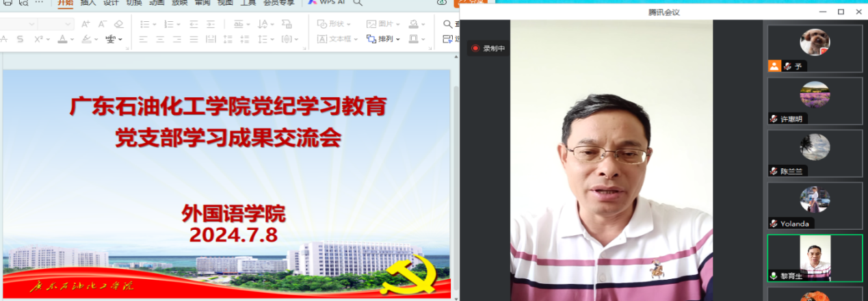Switch to the 切换 ribbon tab

click(x=133, y=3)
